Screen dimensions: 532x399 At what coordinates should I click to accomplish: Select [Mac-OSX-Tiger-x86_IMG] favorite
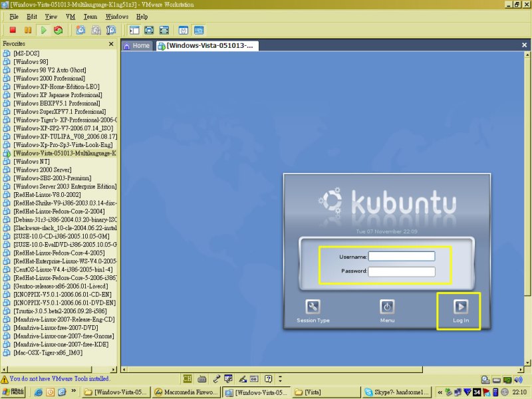[48, 352]
